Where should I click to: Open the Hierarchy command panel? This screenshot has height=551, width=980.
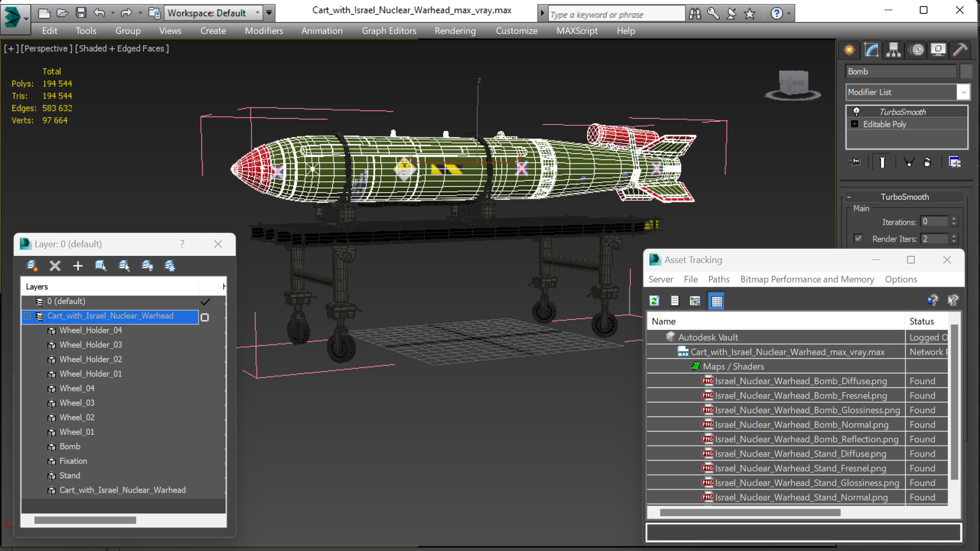click(893, 49)
